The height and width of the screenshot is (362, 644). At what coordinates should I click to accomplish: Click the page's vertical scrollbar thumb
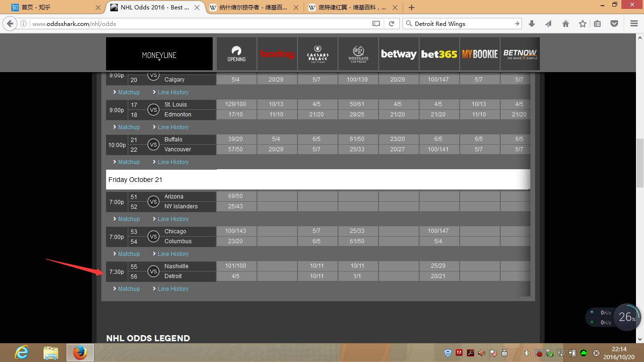(640, 163)
